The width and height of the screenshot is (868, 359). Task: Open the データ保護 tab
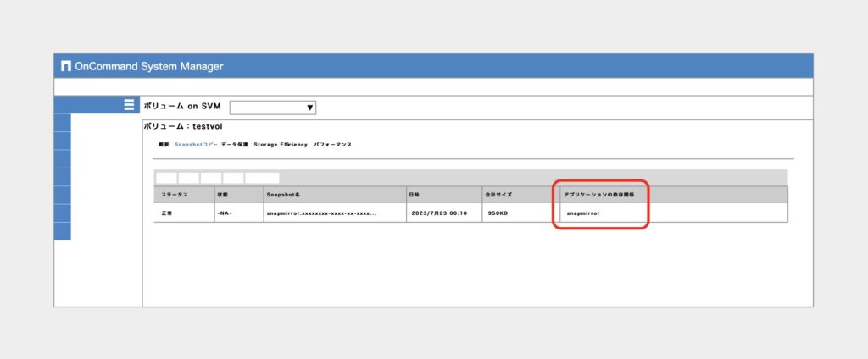(x=235, y=145)
